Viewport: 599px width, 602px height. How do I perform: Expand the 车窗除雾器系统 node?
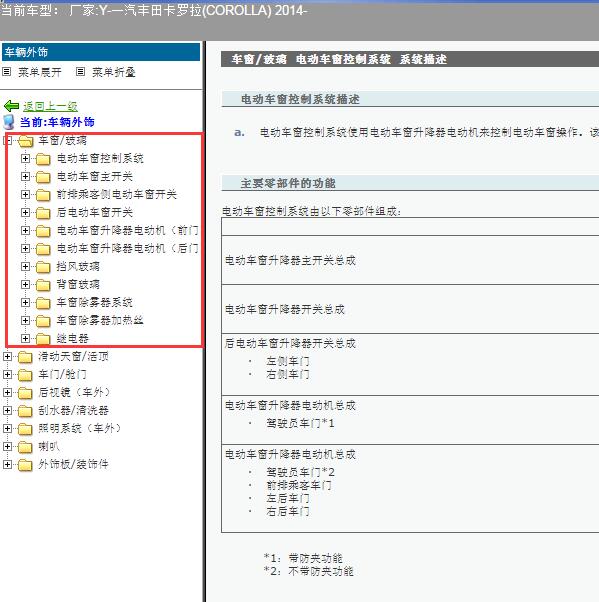click(x=25, y=303)
